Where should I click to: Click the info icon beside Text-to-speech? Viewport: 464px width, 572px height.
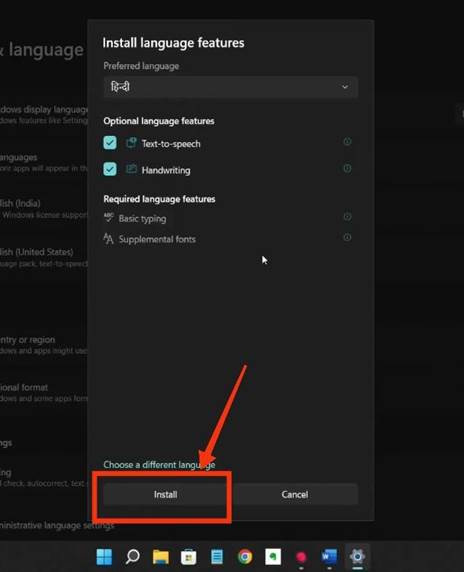(347, 142)
